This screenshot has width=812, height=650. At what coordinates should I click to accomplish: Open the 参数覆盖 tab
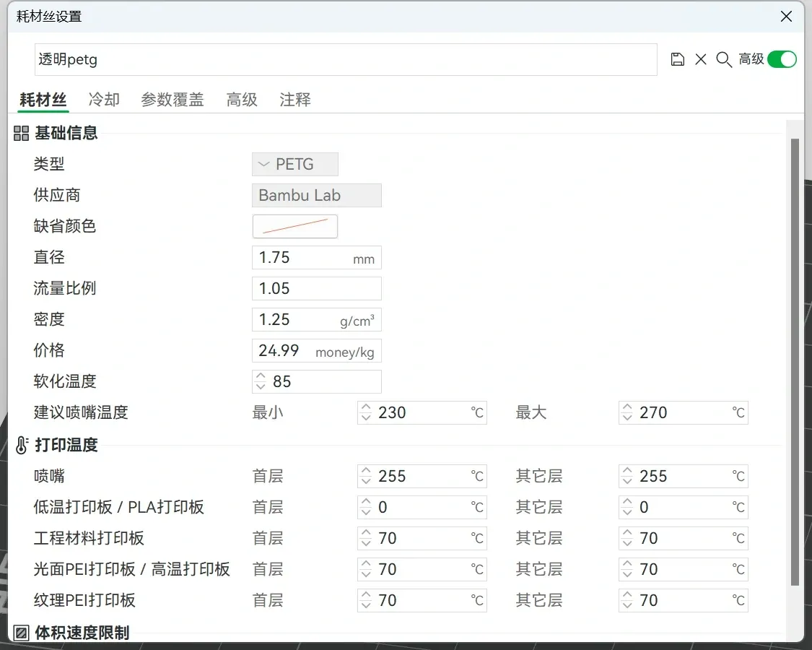(x=173, y=100)
